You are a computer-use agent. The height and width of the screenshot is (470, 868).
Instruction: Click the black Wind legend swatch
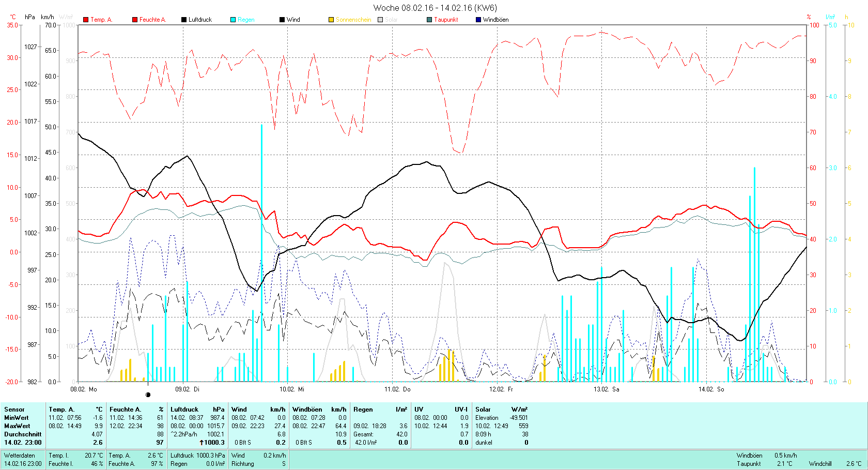282,20
